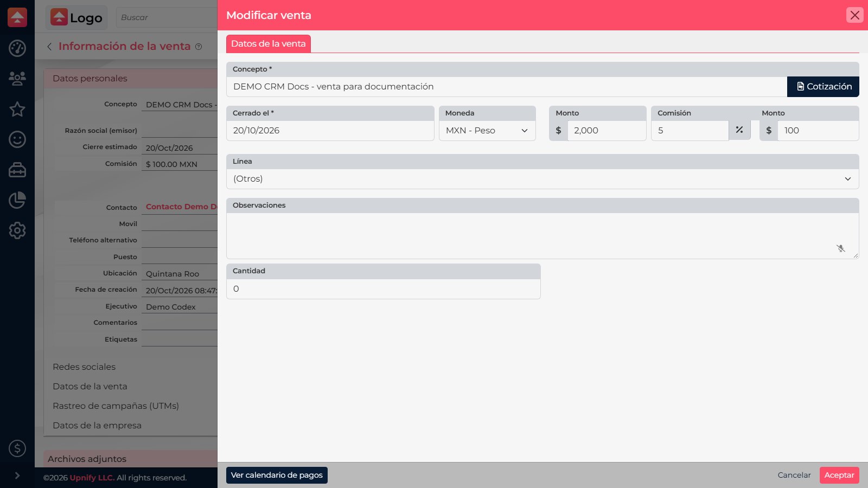This screenshot has height=488, width=868.
Task: Edit the sale Monto field showing 2,000
Action: (607, 131)
